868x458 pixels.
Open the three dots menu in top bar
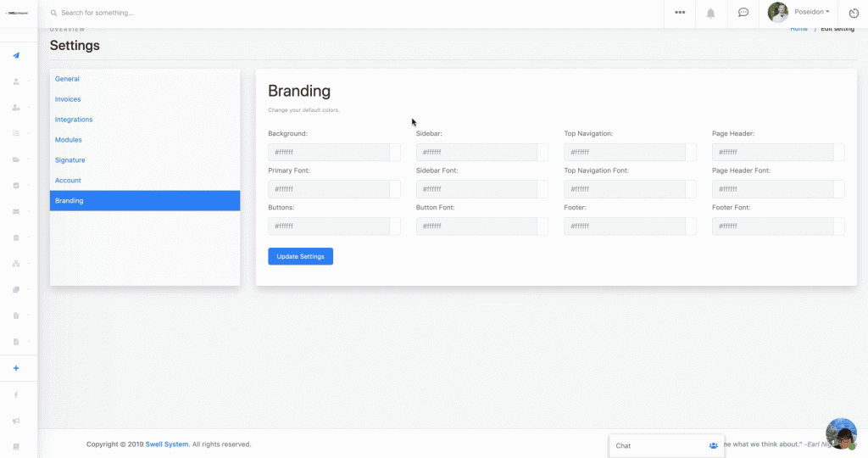[680, 12]
